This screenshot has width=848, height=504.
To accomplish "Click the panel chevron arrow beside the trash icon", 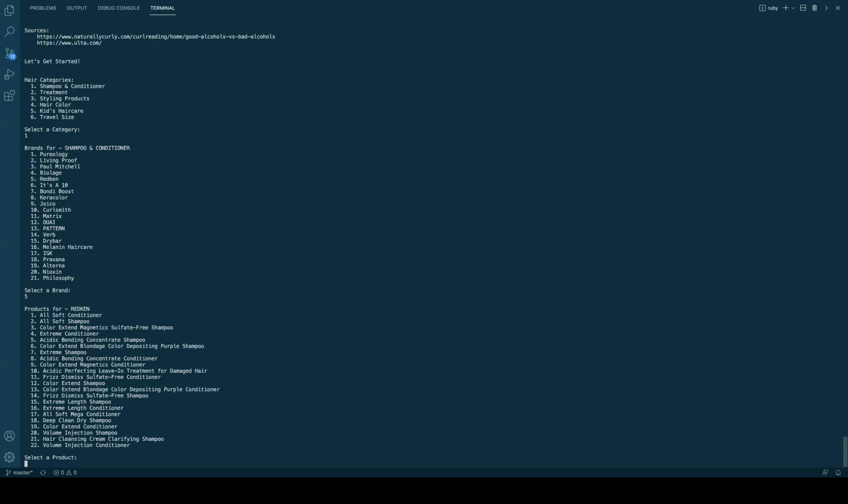I will click(x=826, y=8).
